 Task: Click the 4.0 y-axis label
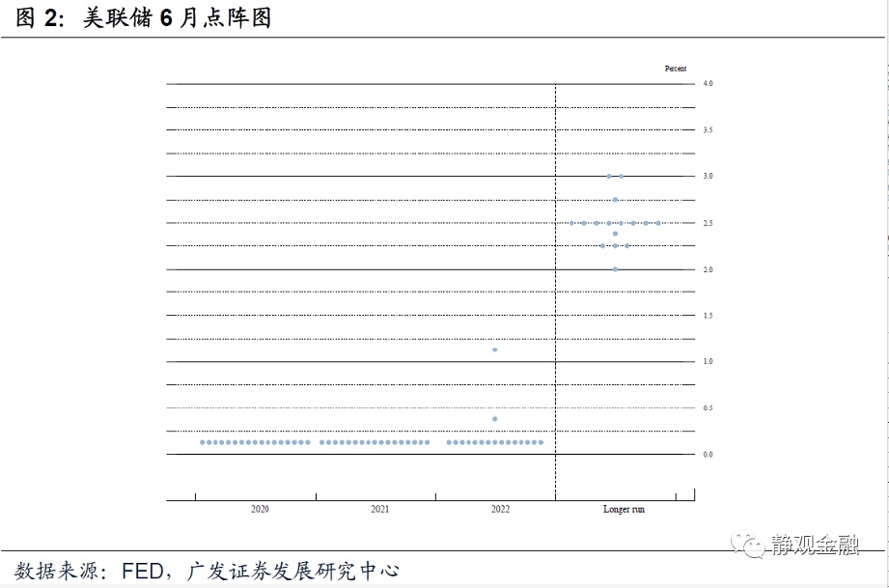(708, 83)
